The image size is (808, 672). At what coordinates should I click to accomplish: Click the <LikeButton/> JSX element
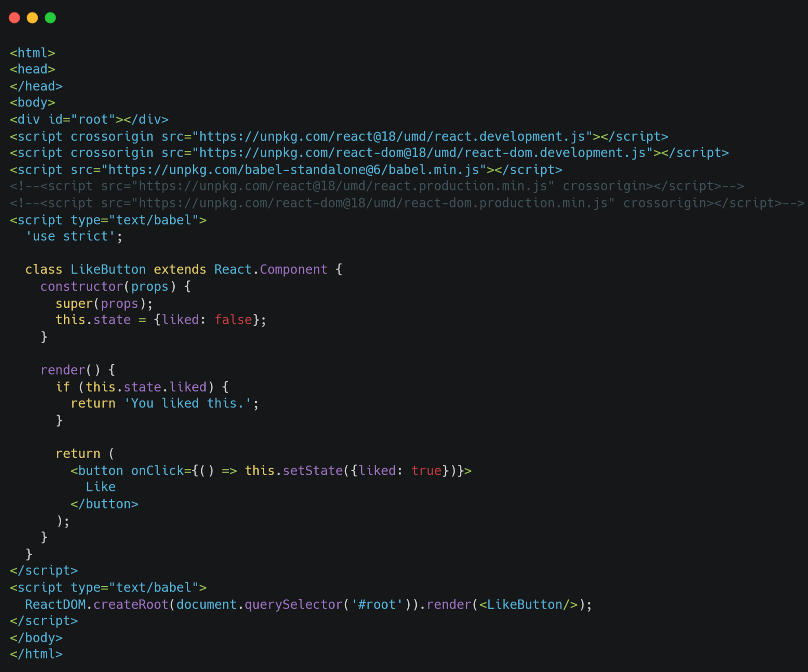(x=529, y=605)
